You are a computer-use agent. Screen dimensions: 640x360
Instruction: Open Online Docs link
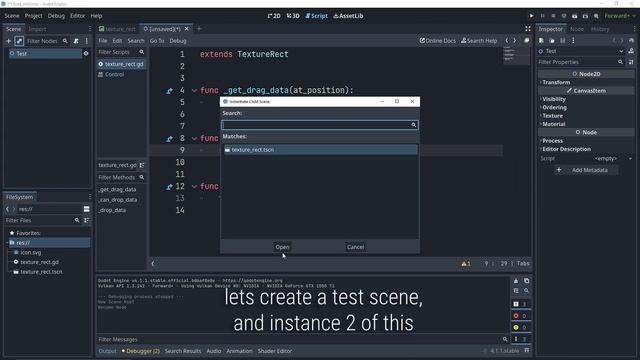tap(438, 40)
